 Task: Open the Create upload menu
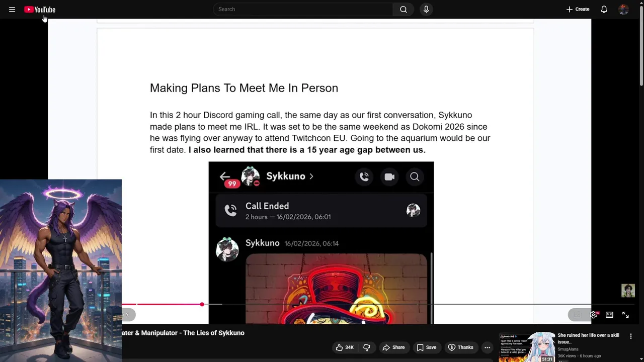578,9
